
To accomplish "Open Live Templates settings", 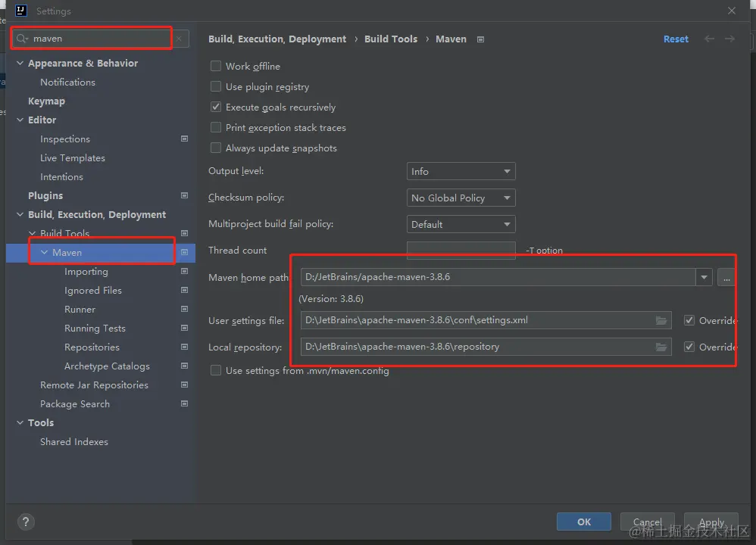I will [x=72, y=158].
